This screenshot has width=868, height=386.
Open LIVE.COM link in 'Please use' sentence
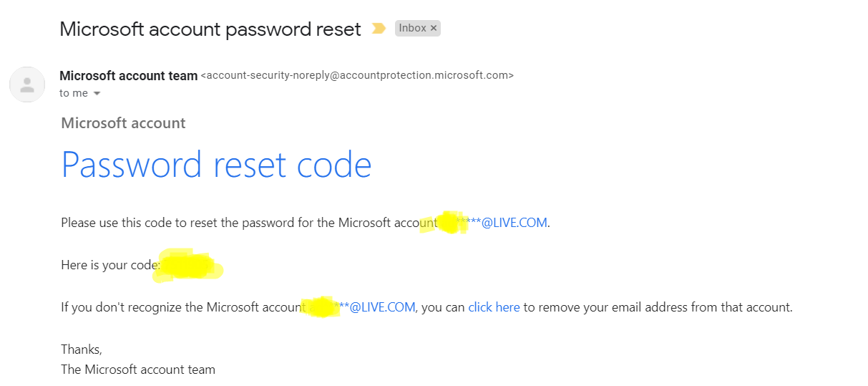[x=508, y=223]
